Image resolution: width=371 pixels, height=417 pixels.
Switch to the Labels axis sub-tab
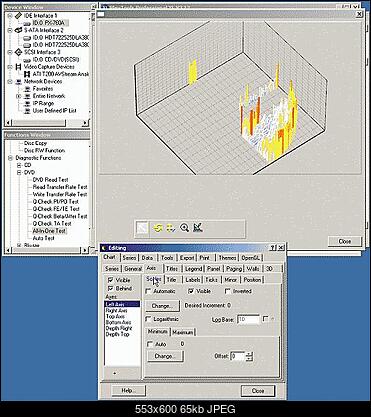pyautogui.click(x=193, y=280)
